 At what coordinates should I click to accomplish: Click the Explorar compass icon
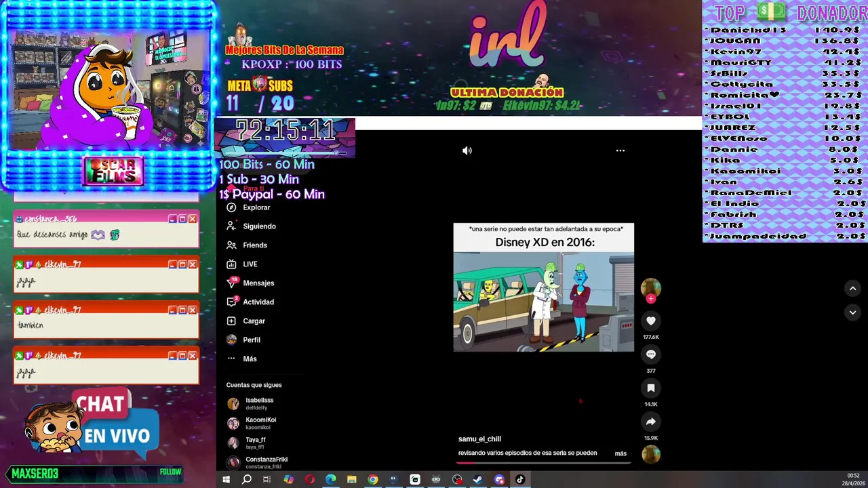click(x=231, y=207)
